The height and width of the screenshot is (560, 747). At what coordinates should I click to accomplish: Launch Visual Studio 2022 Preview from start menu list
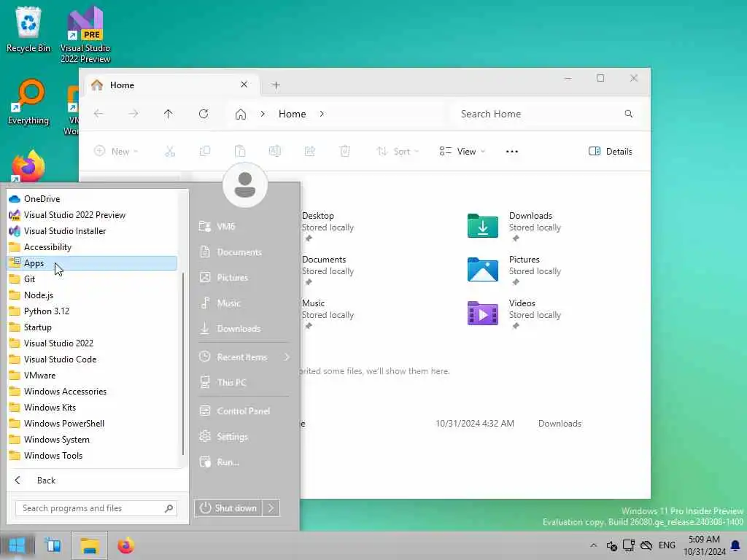tap(92, 215)
